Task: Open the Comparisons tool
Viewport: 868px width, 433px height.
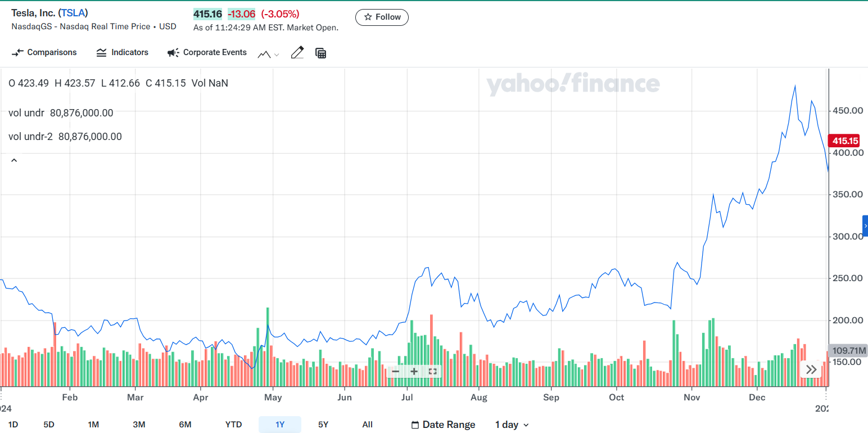Action: coord(44,52)
